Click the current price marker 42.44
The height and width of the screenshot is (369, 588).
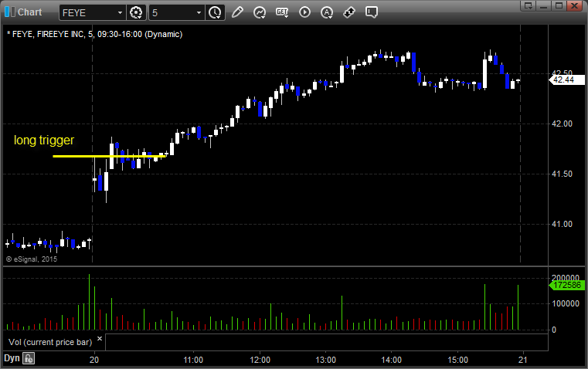(566, 80)
